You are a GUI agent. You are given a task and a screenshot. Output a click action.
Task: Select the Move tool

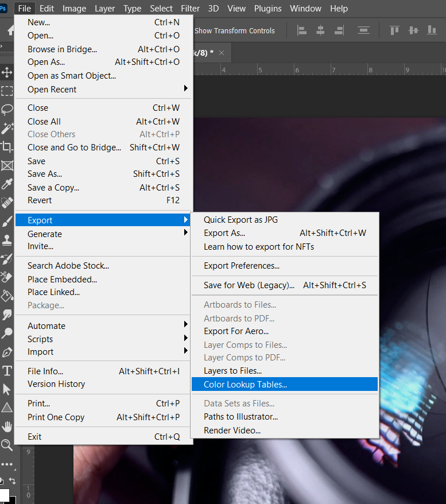[x=7, y=72]
